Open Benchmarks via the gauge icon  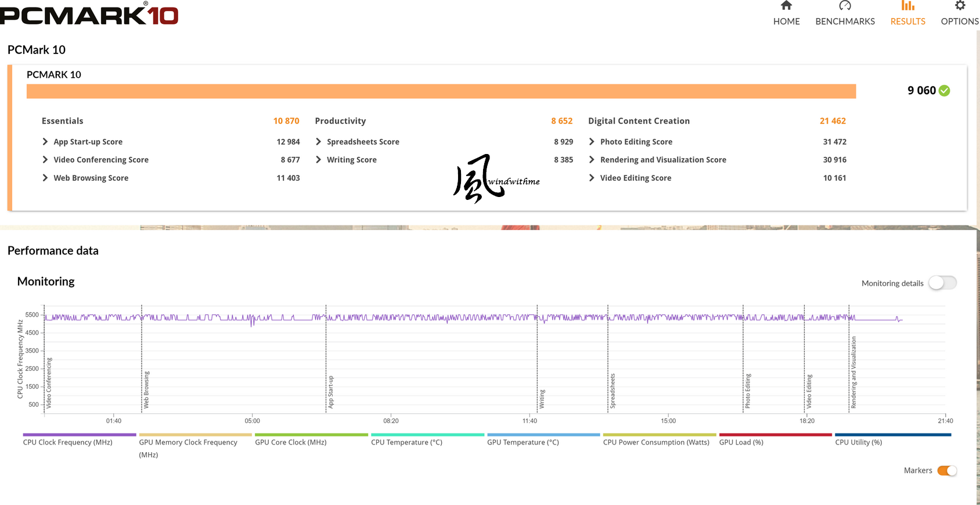click(845, 6)
